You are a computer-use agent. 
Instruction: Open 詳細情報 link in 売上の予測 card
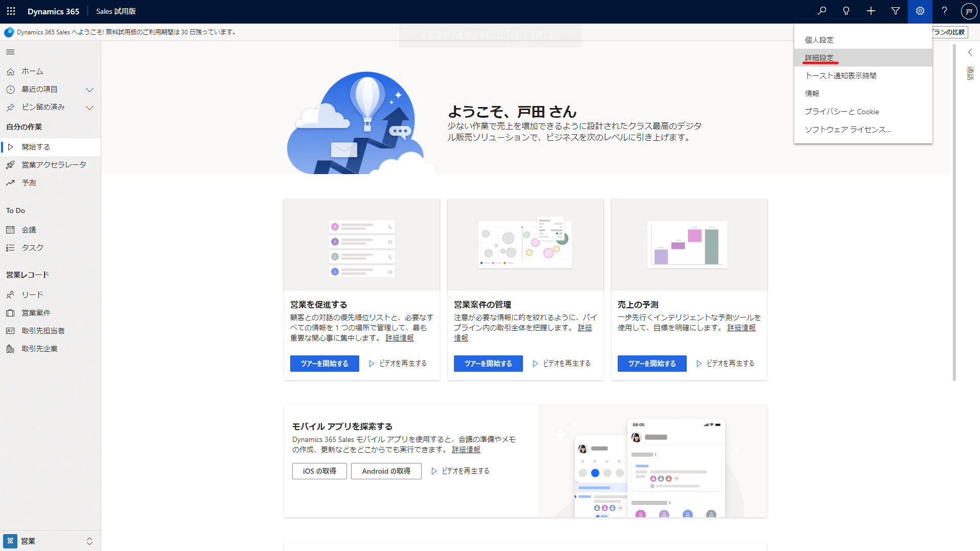coord(741,328)
